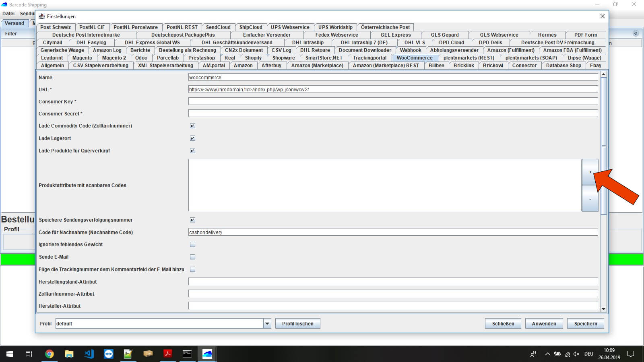Enable tracking number in e-mail comment field
The height and width of the screenshot is (362, 644).
tap(192, 269)
